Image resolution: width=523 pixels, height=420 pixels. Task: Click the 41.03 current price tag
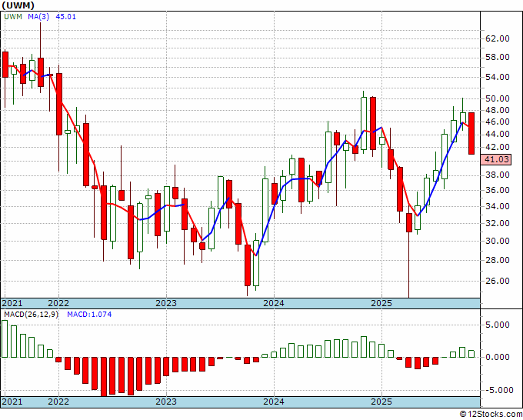(x=497, y=159)
